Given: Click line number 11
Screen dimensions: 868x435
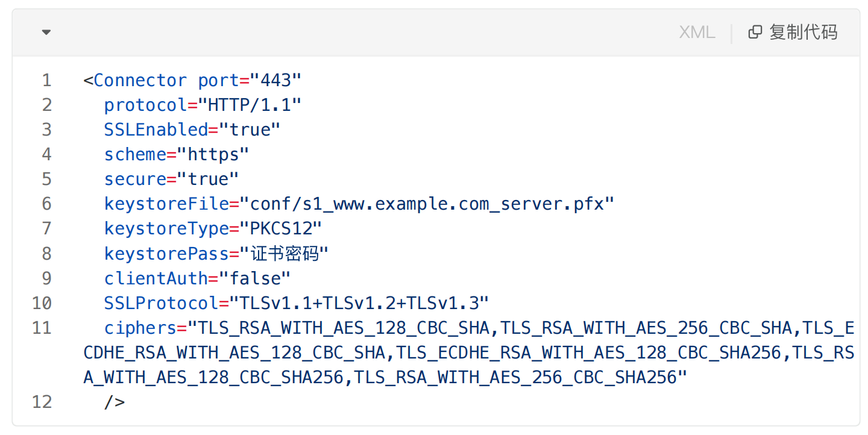Looking at the screenshot, I should [x=42, y=328].
